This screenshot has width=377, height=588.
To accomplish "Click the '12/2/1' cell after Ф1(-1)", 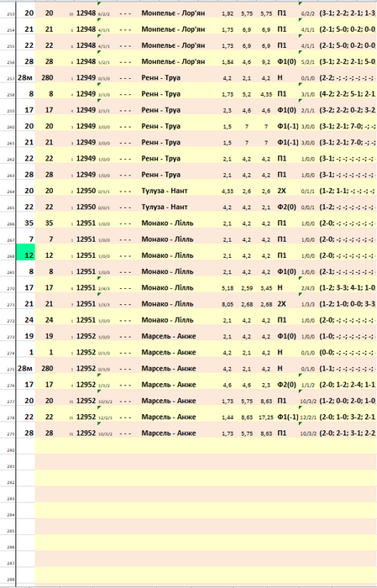I will click(308, 417).
